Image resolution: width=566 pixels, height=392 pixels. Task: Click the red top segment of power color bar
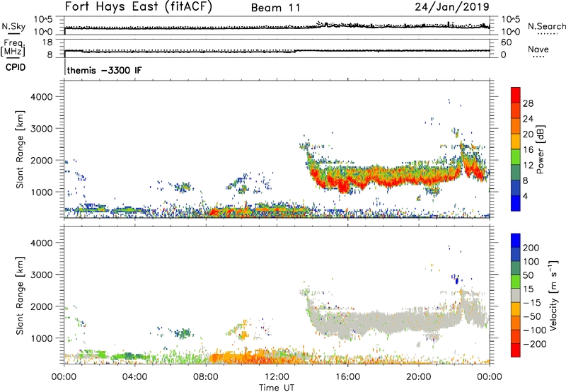click(x=516, y=95)
